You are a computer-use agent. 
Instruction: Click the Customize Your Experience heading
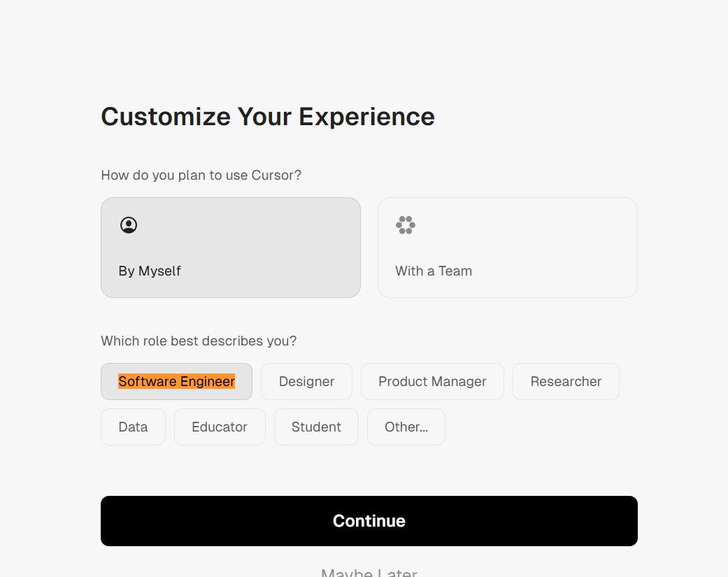pyautogui.click(x=268, y=117)
